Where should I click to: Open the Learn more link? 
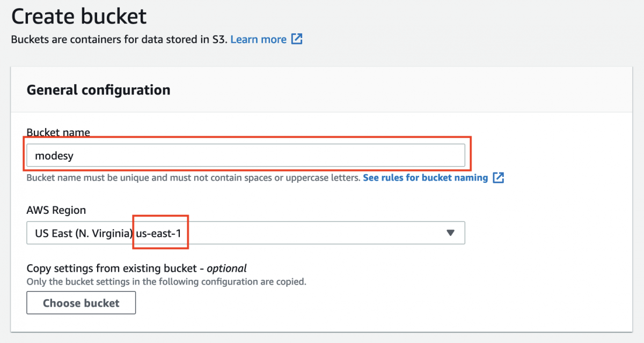click(258, 39)
